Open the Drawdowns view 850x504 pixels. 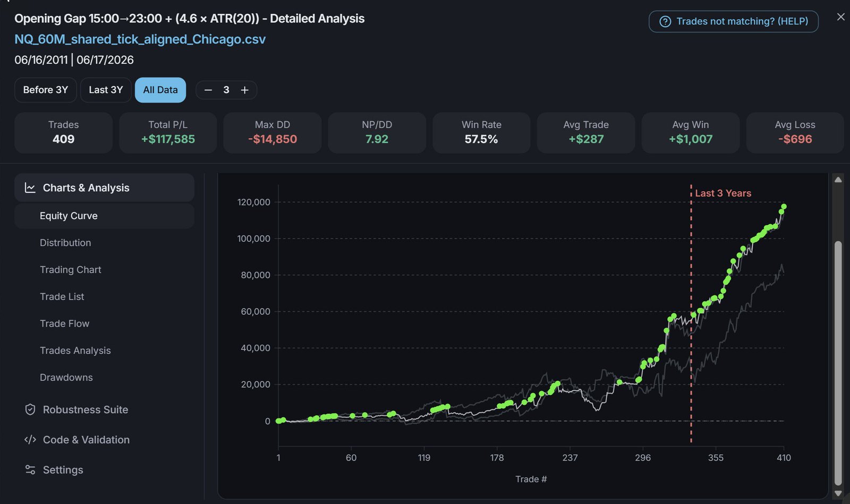(104, 378)
